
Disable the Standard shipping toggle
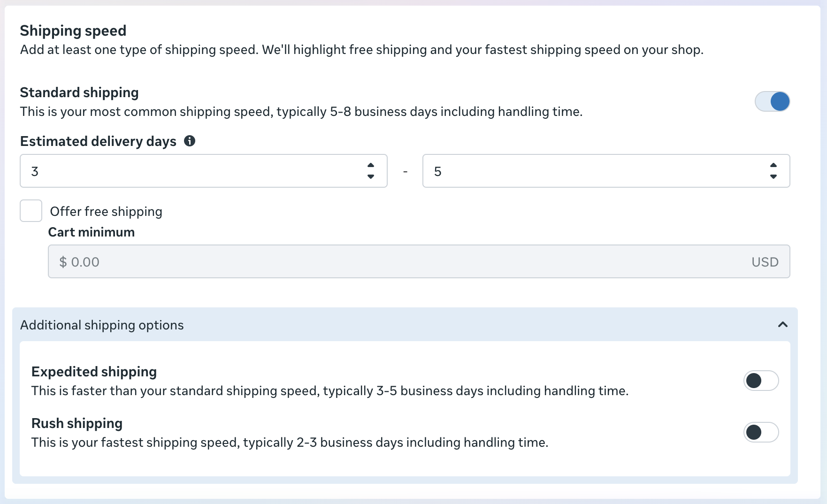pyautogui.click(x=772, y=101)
